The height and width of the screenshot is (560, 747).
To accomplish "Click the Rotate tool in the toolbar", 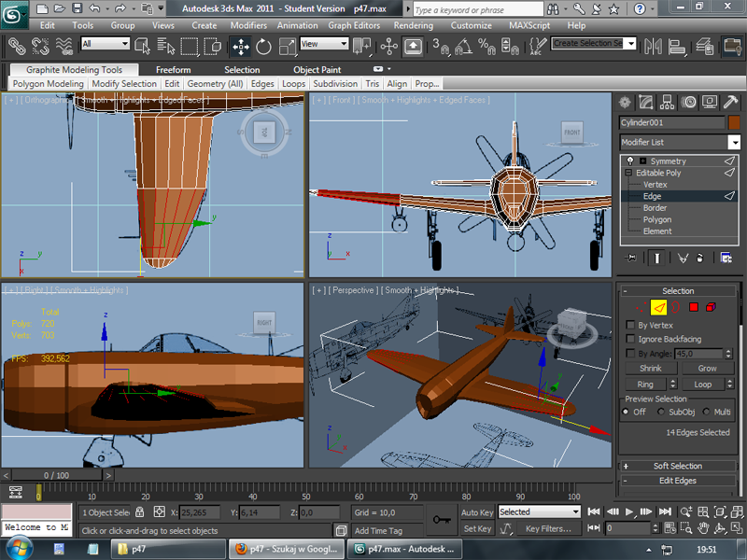I will (263, 46).
